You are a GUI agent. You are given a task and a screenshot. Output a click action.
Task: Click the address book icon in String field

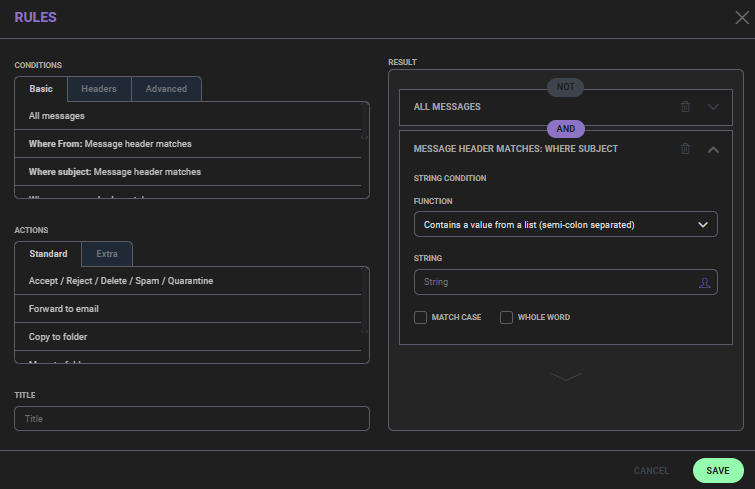point(704,283)
